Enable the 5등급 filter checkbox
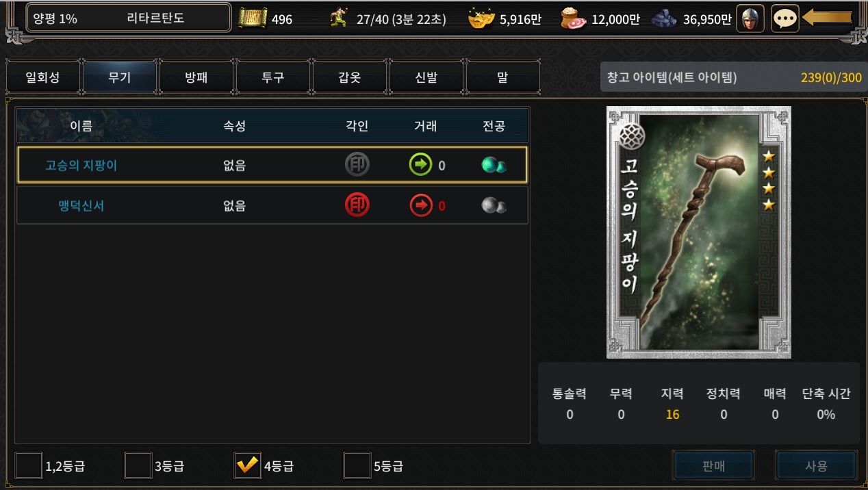 tap(357, 465)
